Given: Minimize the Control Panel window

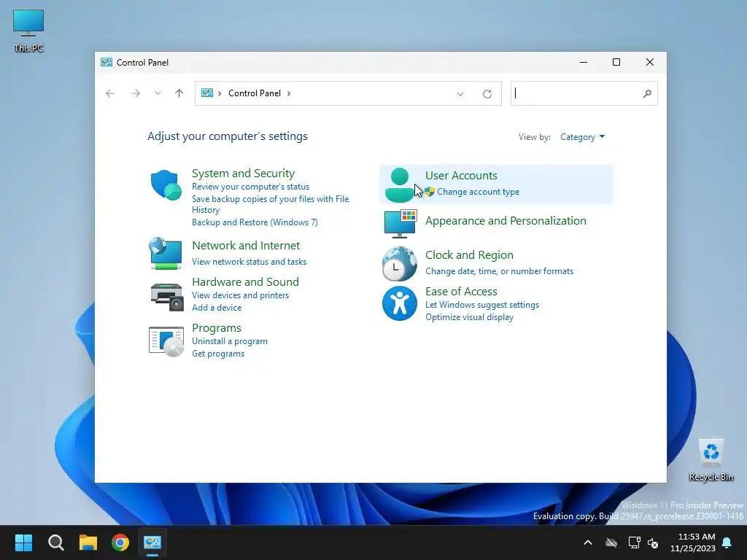Looking at the screenshot, I should coord(584,63).
